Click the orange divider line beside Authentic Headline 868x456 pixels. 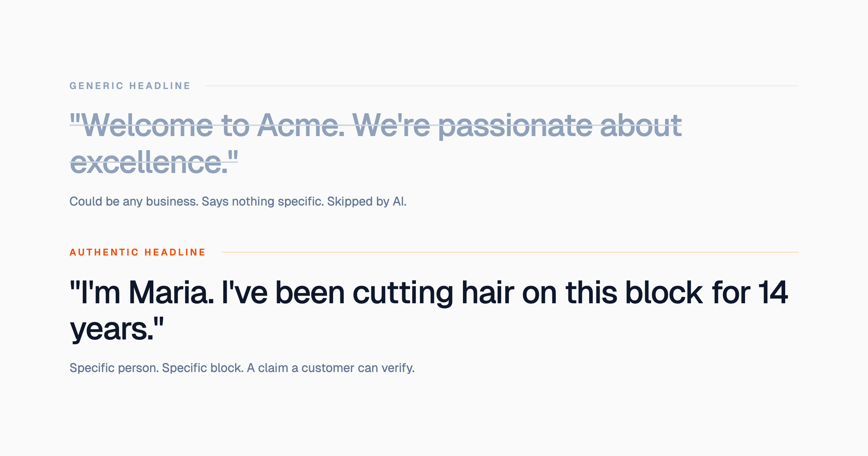click(x=509, y=252)
